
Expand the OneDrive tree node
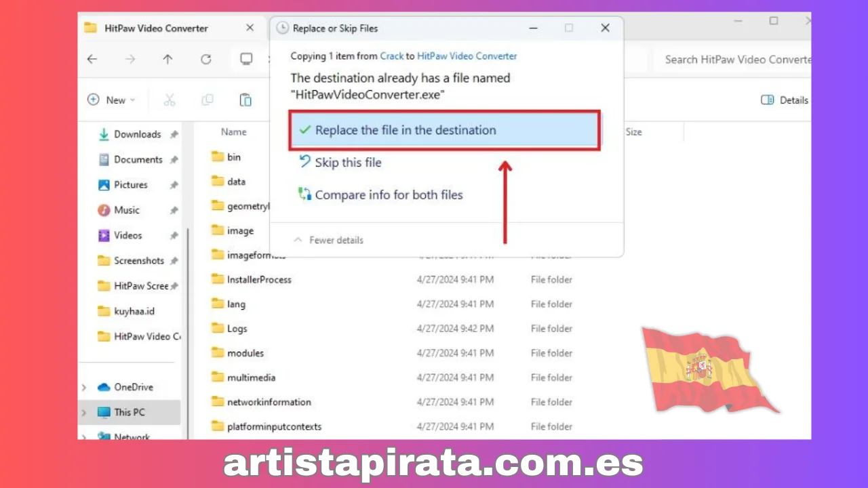84,388
